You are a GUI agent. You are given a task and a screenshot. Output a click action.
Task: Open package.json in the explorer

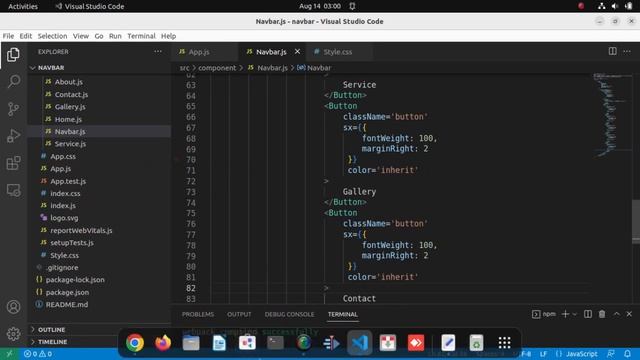67,292
